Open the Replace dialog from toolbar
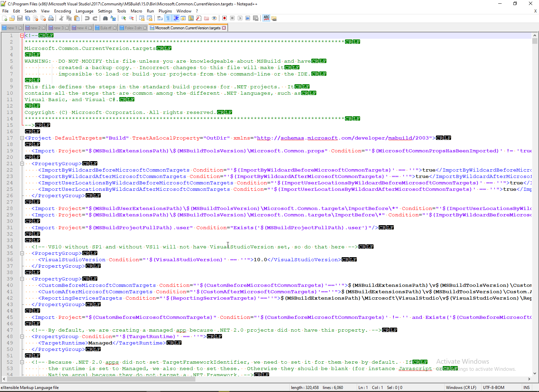The width and height of the screenshot is (539, 392). click(113, 18)
